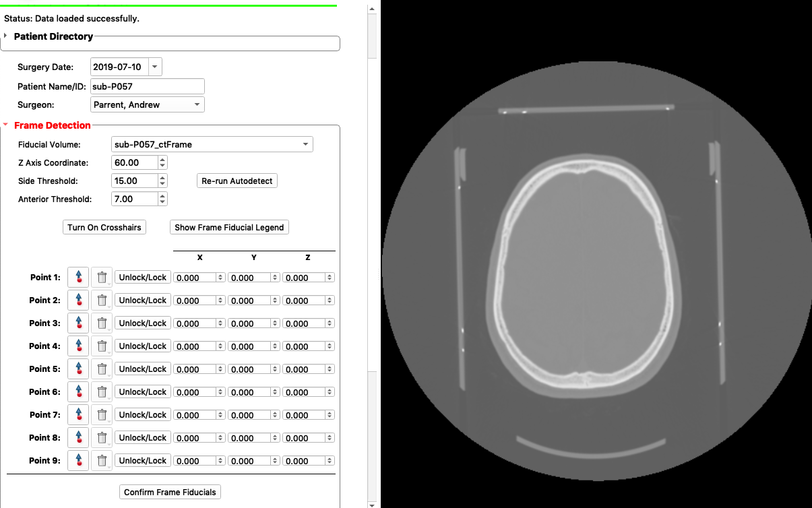
Task: Confirm Frame Fiducials
Action: [x=170, y=493]
